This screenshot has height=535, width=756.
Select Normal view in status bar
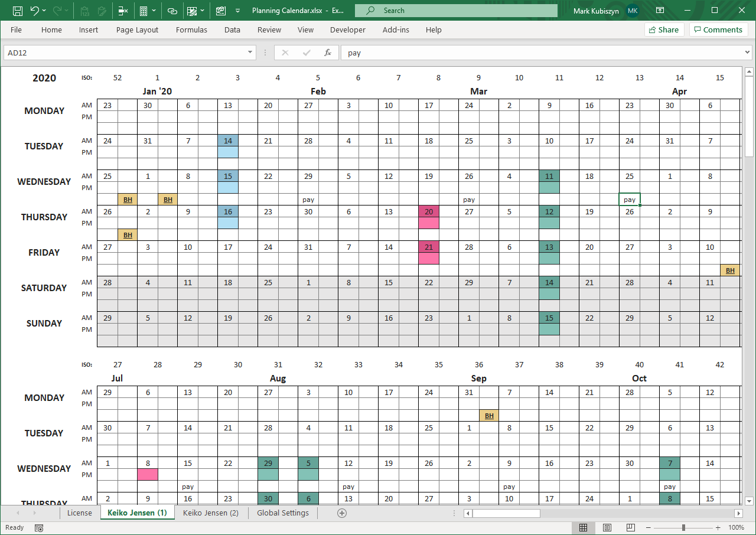[583, 528]
